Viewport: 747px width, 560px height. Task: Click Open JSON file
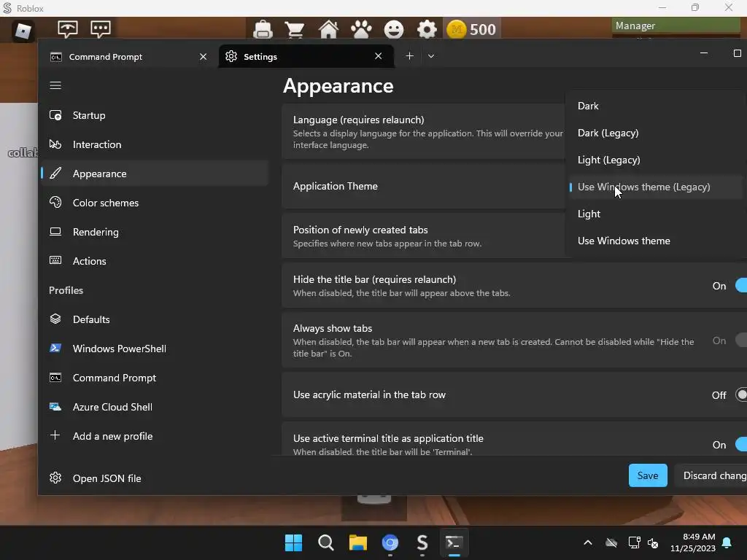[155, 478]
